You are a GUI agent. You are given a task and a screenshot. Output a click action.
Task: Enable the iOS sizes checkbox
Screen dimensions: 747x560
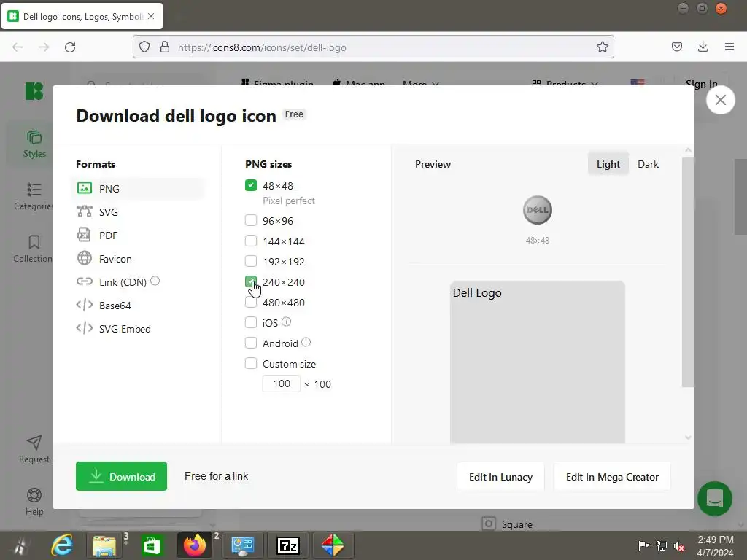click(251, 322)
